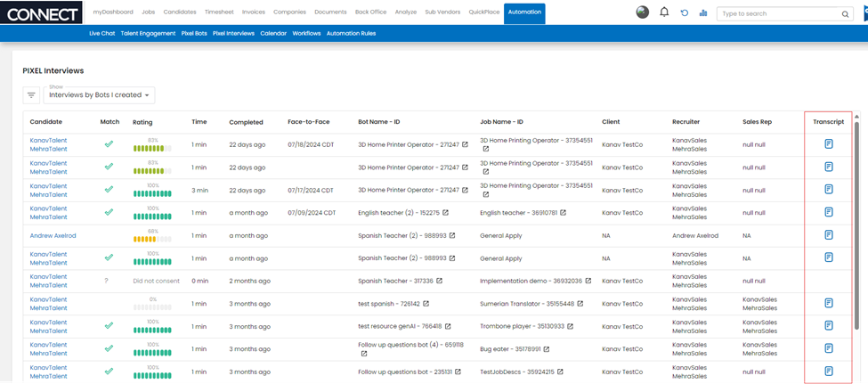Click the 68% rating bar for Andrew Axelrod
The image size is (868, 384).
pyautogui.click(x=152, y=239)
